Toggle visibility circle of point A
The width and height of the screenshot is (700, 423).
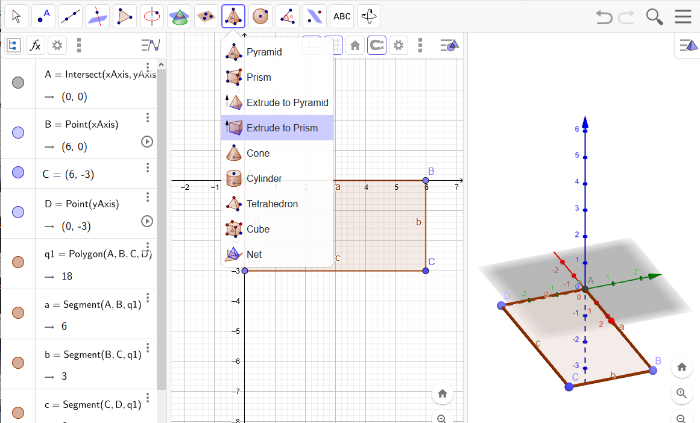coord(18,83)
